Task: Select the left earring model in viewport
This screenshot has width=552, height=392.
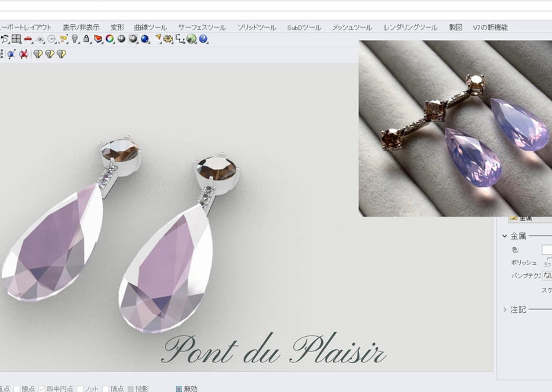Action: point(70,218)
